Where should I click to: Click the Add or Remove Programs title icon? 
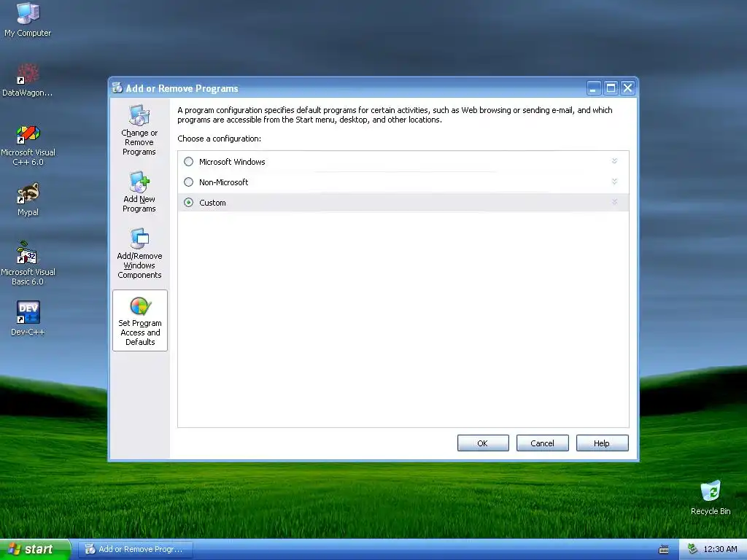117,87
